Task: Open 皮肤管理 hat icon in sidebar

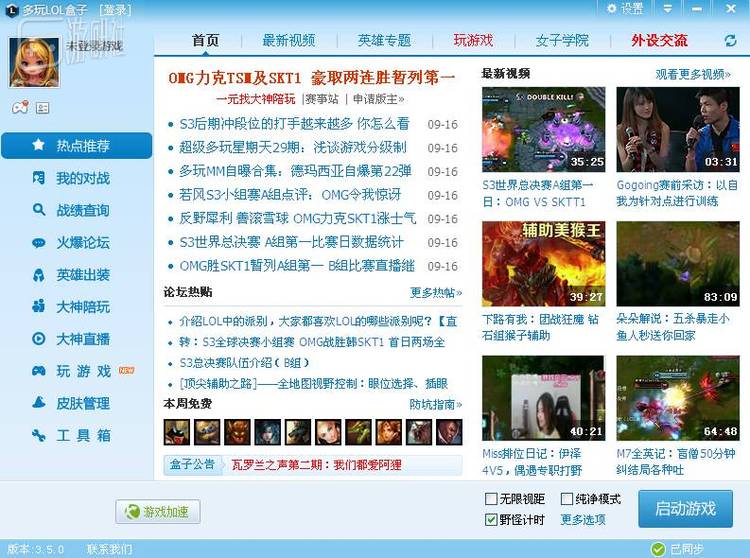Action: [x=38, y=403]
